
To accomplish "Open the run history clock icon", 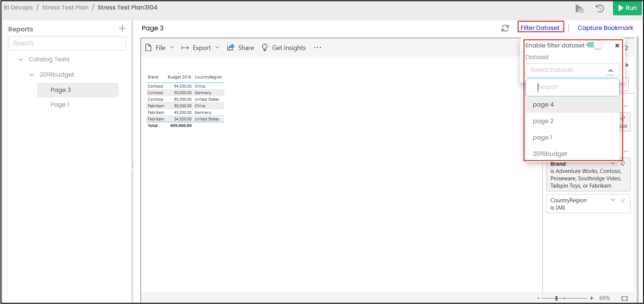I will point(599,8).
